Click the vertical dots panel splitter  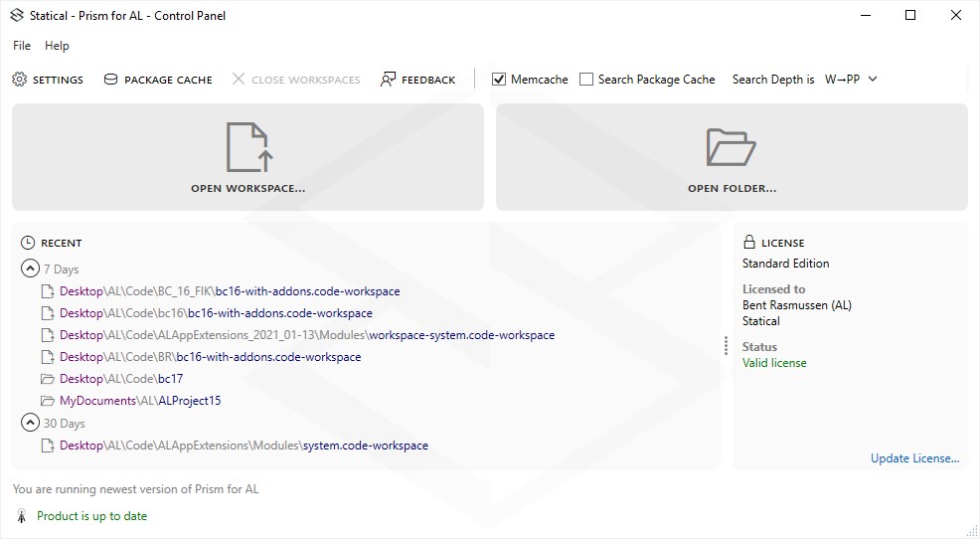point(726,346)
